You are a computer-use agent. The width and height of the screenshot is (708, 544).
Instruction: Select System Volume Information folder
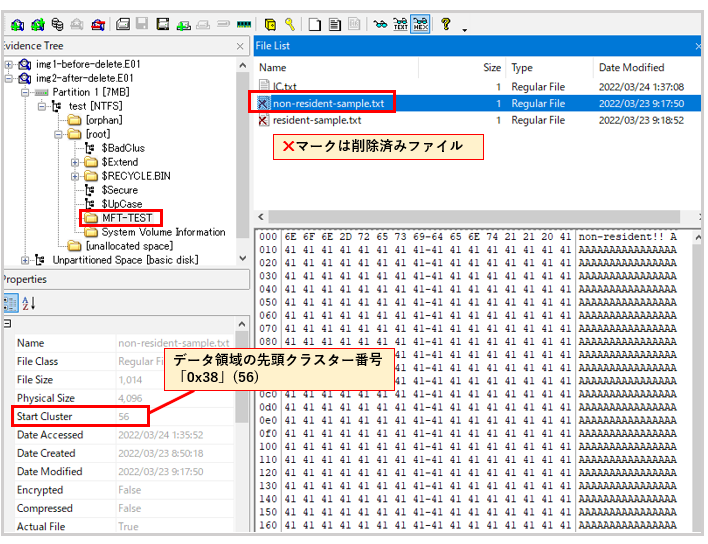163,232
